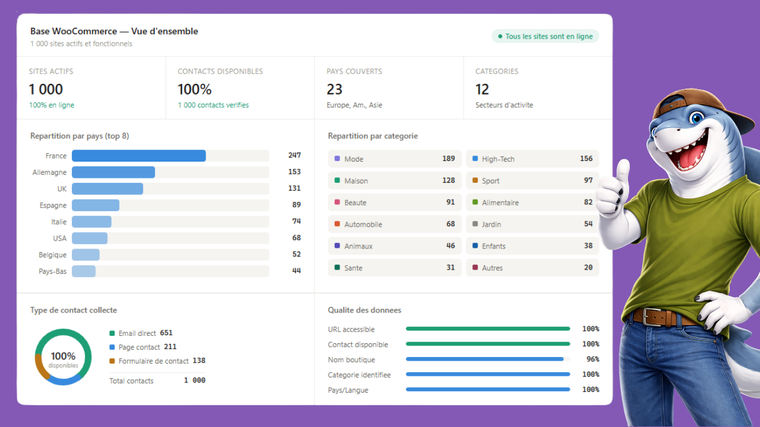Click the Email direct legend marker

coord(112,333)
